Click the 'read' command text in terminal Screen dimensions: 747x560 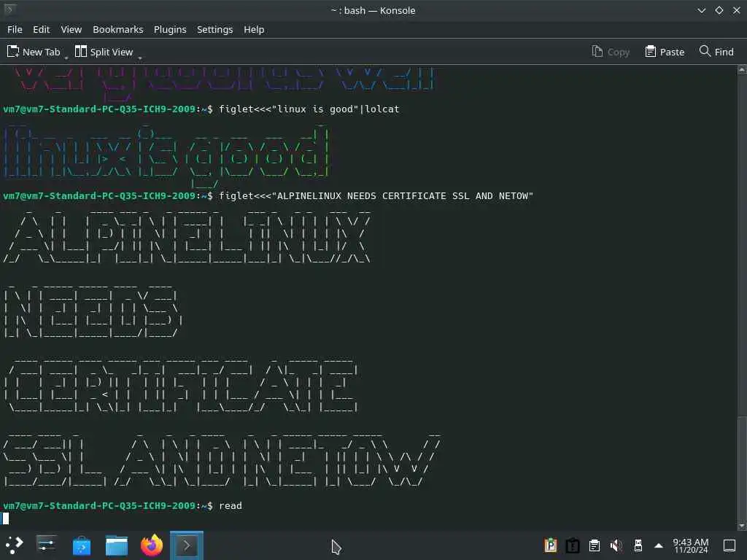click(x=231, y=506)
